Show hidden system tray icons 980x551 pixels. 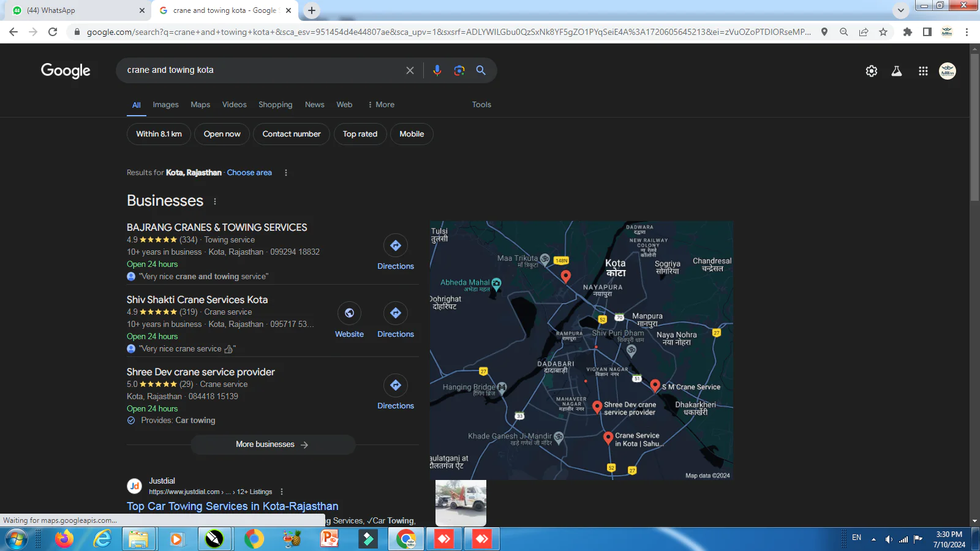pyautogui.click(x=873, y=539)
